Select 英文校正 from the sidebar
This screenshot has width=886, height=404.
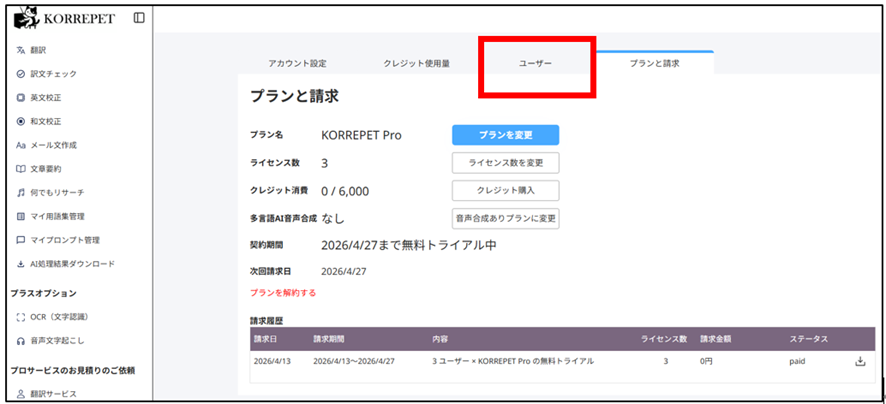[45, 98]
